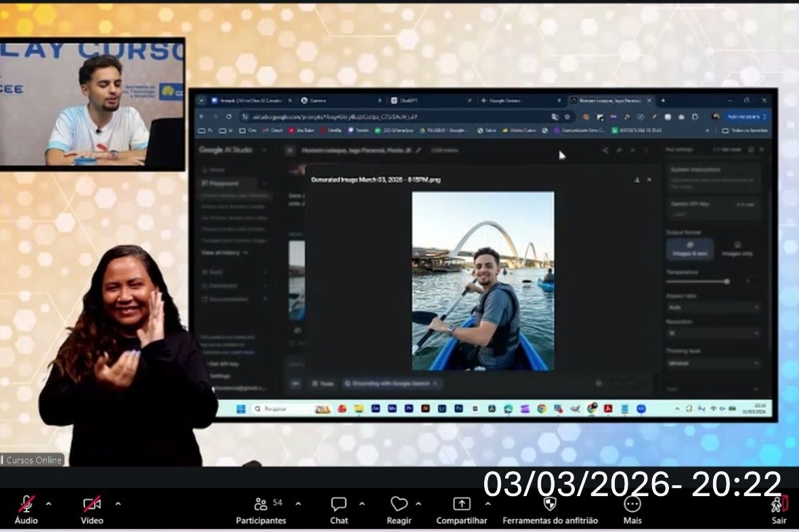Select Images only output format
The image size is (799, 532).
(737, 248)
